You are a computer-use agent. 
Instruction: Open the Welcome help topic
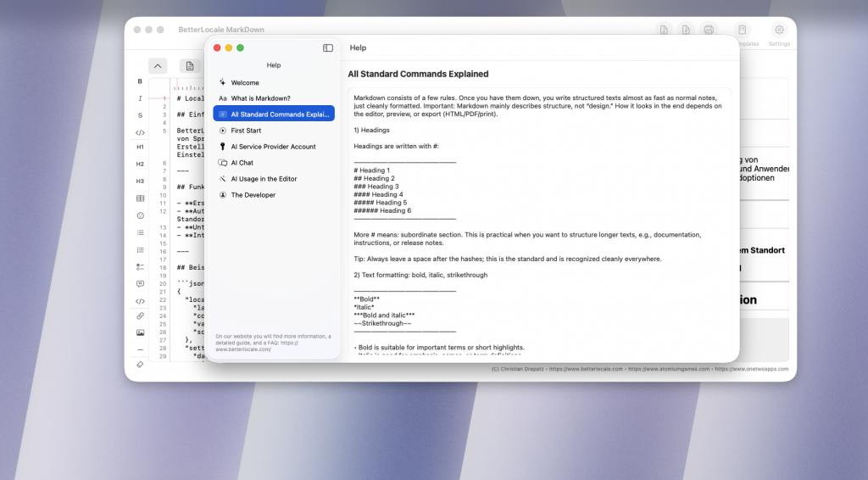click(245, 83)
